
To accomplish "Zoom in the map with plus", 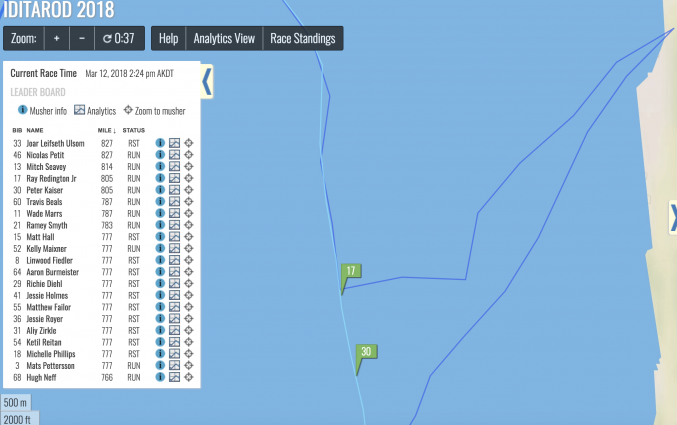I will click(x=57, y=38).
